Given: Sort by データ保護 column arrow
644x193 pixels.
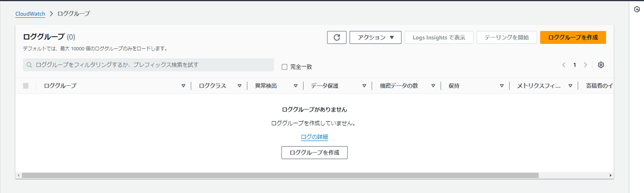Looking at the screenshot, I should (x=364, y=86).
